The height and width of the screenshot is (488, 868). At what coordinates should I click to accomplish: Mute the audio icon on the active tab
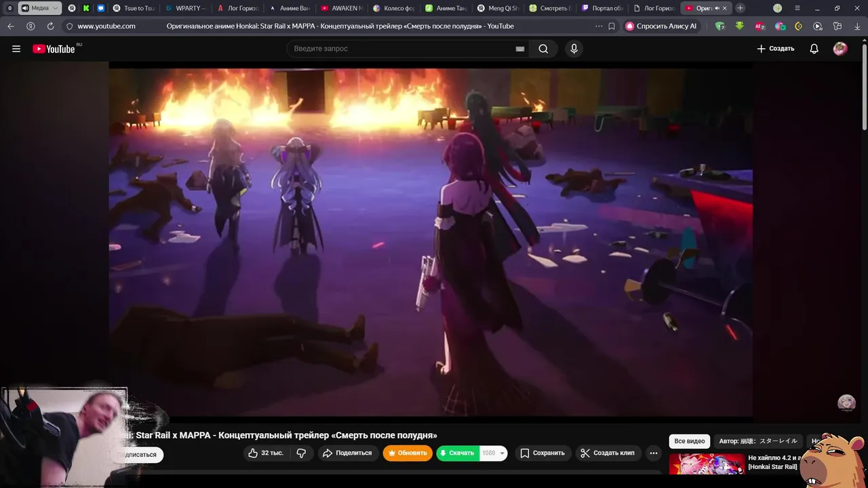[717, 8]
